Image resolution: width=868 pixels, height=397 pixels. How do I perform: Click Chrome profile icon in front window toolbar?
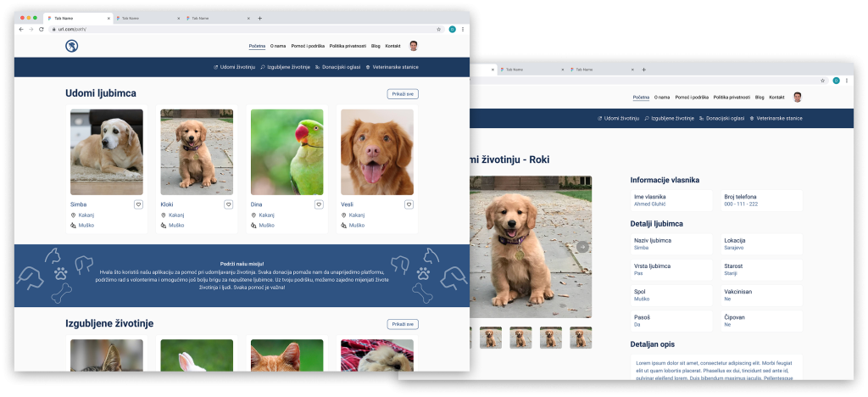click(453, 29)
